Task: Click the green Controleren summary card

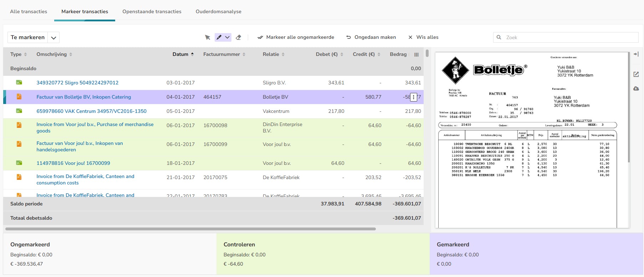Action: 323,254
